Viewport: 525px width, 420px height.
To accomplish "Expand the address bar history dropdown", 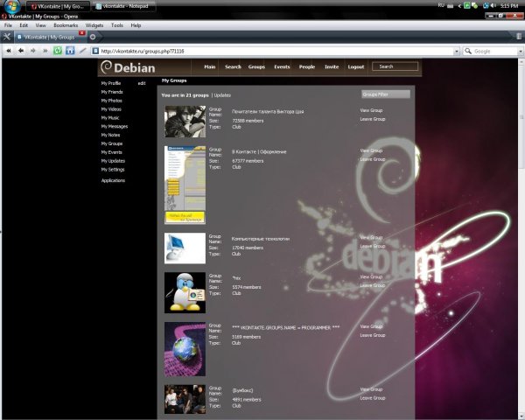I will point(457,52).
